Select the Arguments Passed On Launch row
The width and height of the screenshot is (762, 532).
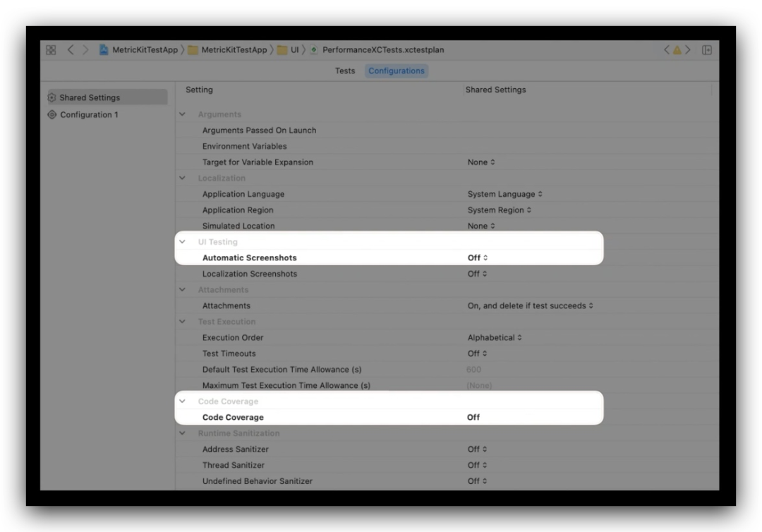coord(447,131)
